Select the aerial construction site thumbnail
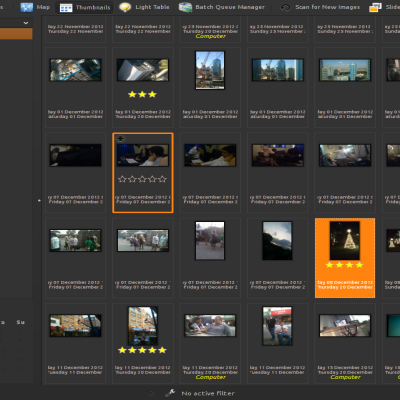Screen dimensions: 400x400 [75, 70]
